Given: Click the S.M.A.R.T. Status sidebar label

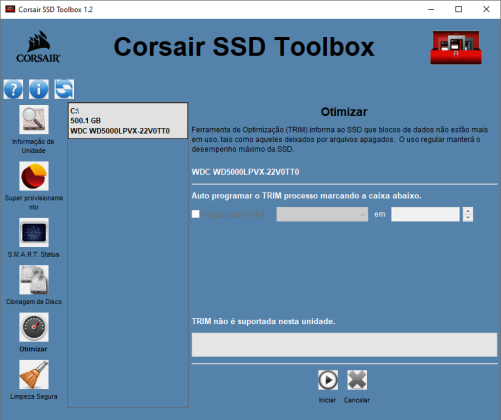Looking at the screenshot, I should pos(33,254).
